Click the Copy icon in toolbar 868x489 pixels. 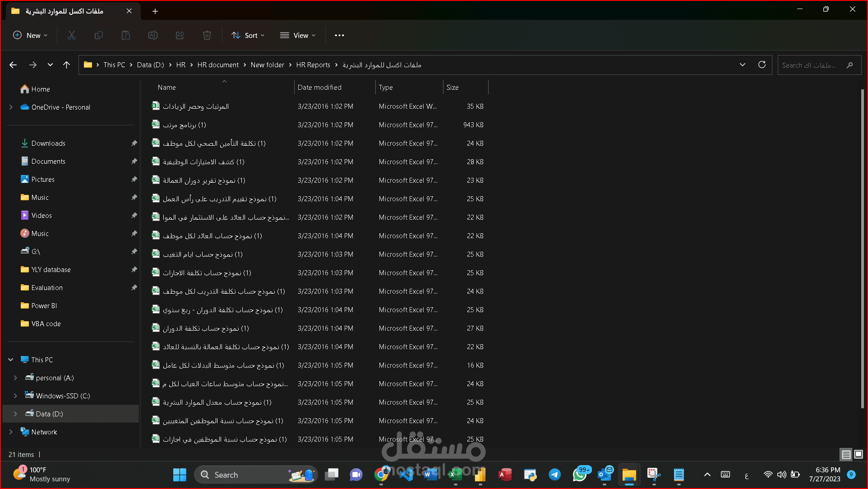click(x=99, y=35)
